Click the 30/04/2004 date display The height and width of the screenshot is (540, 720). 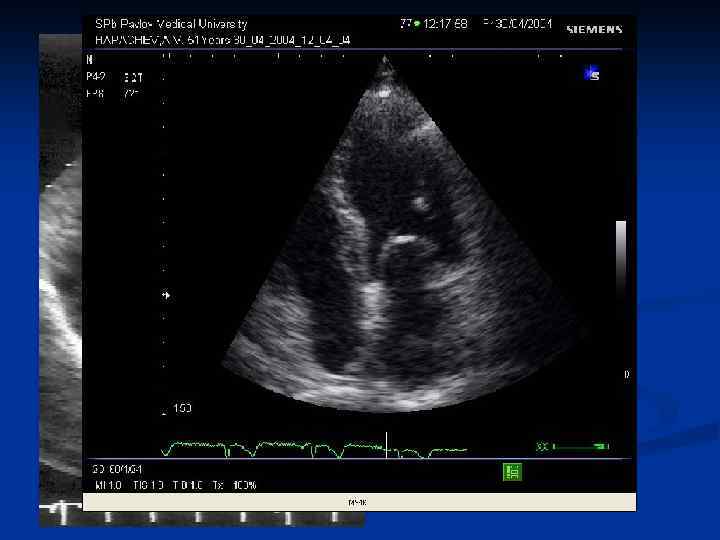click(523, 24)
